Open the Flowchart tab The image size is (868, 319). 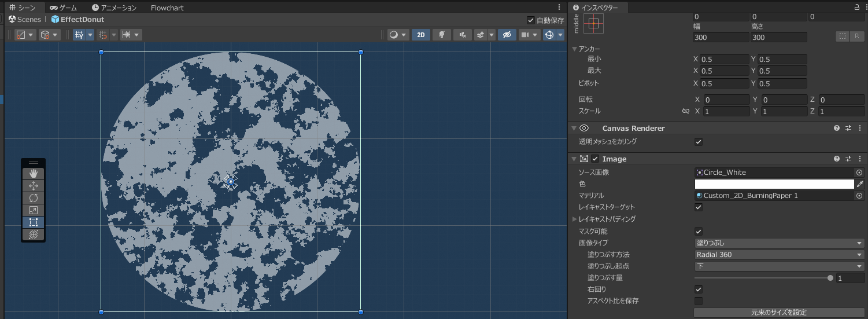pyautogui.click(x=168, y=8)
